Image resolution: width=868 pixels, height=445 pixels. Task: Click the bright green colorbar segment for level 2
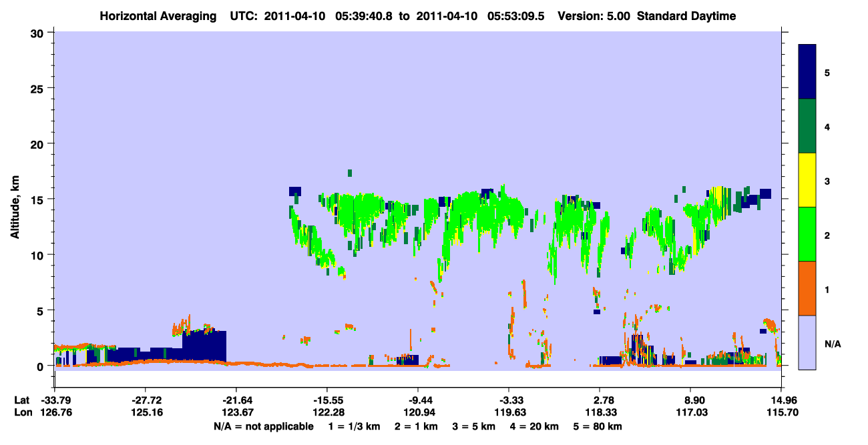(x=808, y=234)
